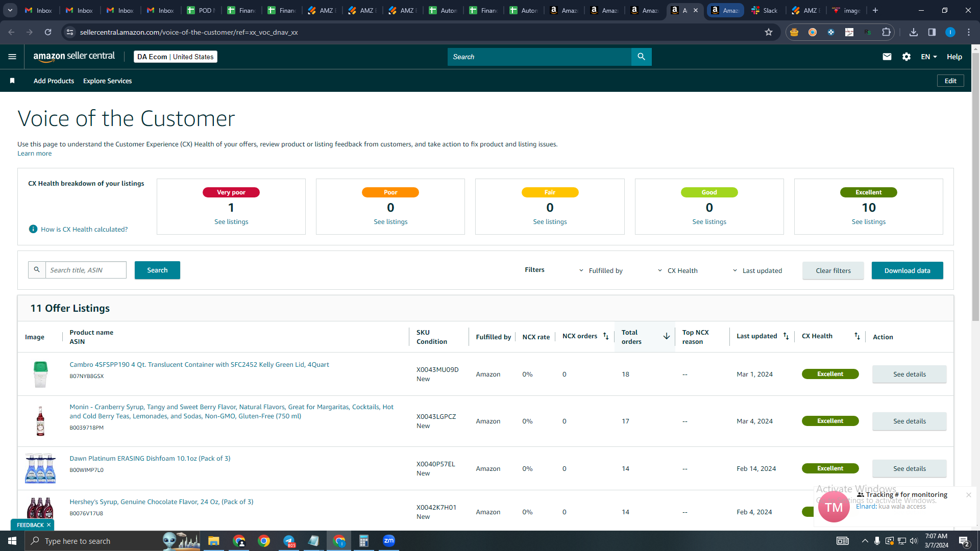
Task: Open Telegram from the taskbar
Action: point(289,541)
